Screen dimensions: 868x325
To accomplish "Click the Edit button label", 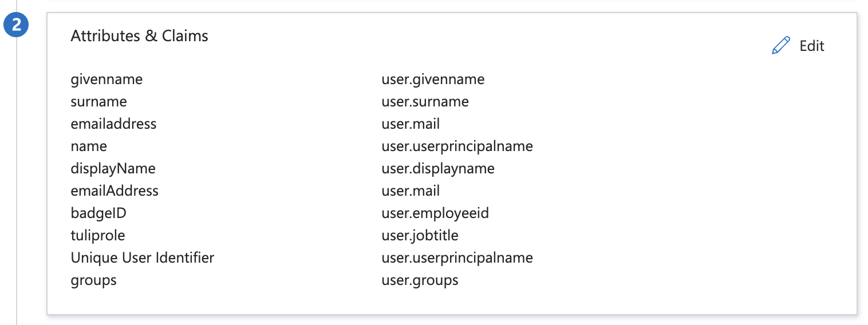I will 812,46.
